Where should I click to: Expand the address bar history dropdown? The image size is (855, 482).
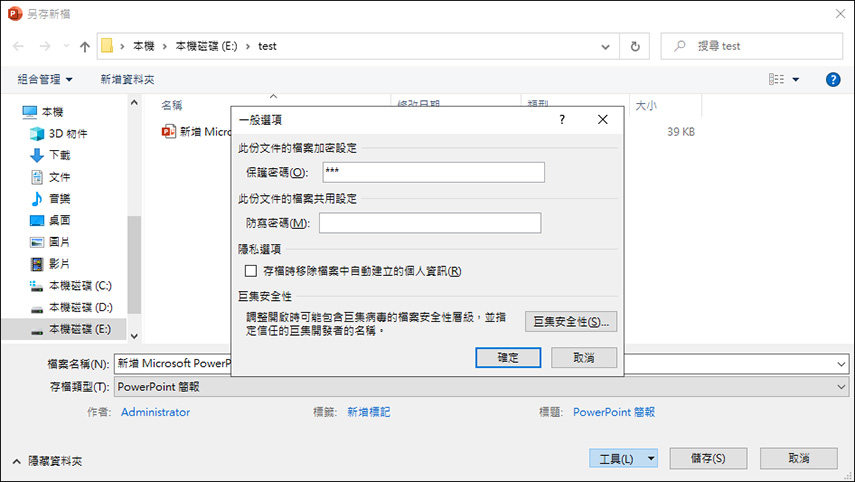click(605, 47)
